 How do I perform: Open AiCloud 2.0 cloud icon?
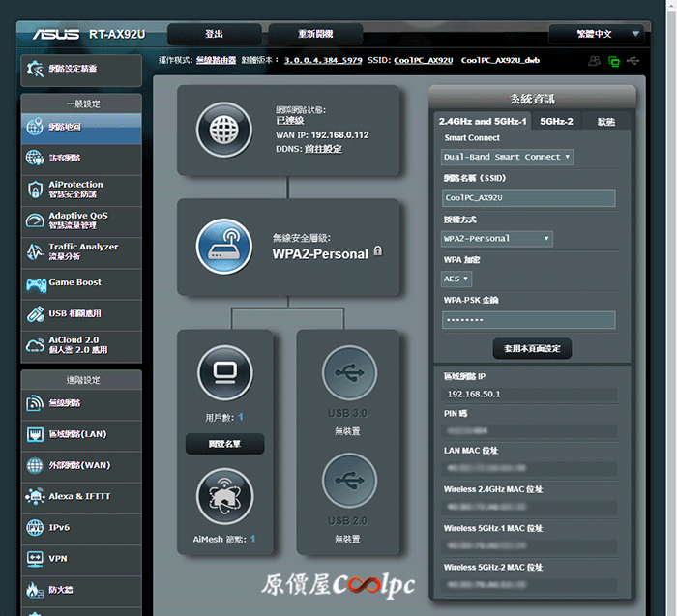click(35, 345)
